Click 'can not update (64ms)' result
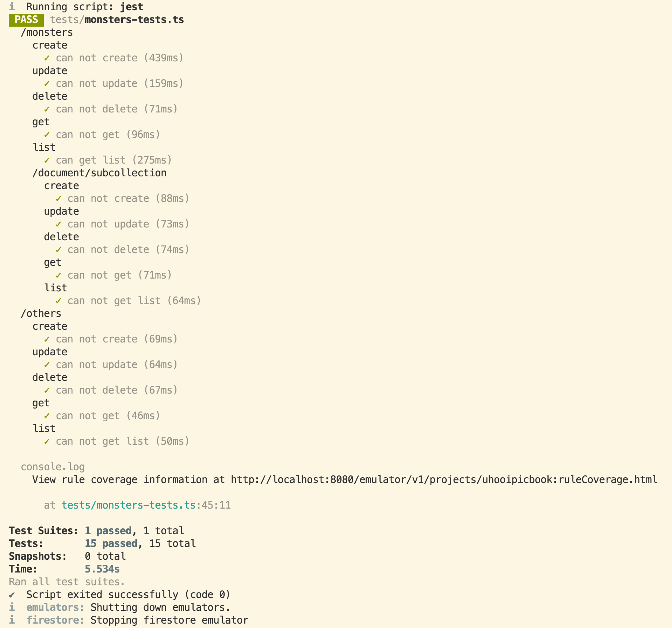672x628 pixels. click(x=117, y=365)
